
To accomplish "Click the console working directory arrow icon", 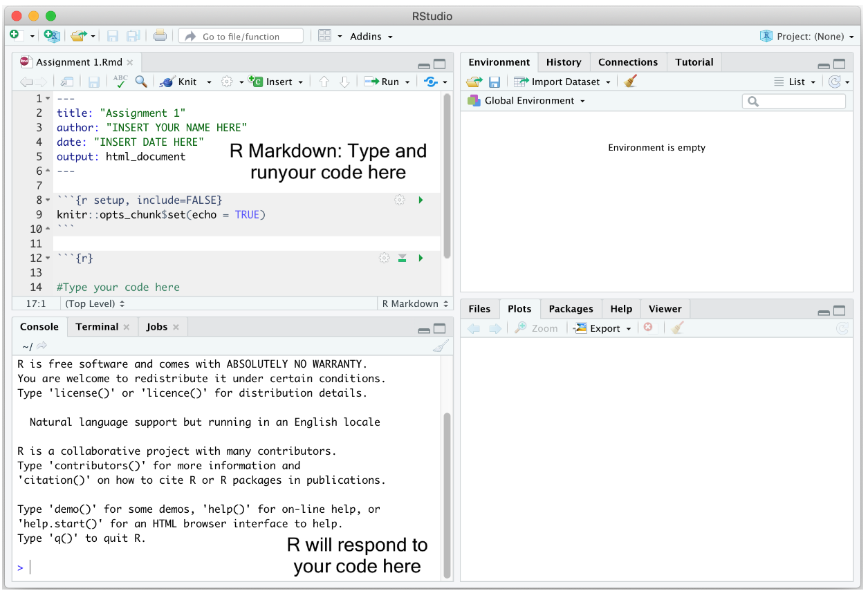I will click(41, 346).
